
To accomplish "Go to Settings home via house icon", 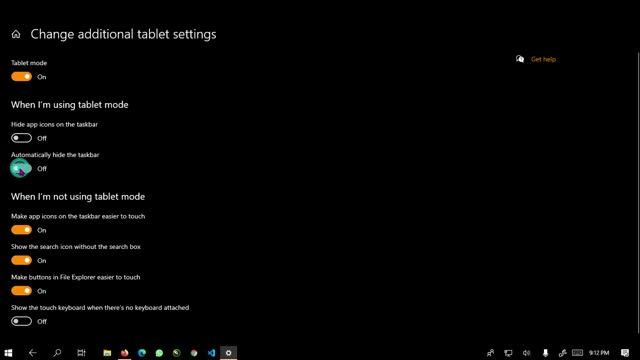I will (16, 34).
